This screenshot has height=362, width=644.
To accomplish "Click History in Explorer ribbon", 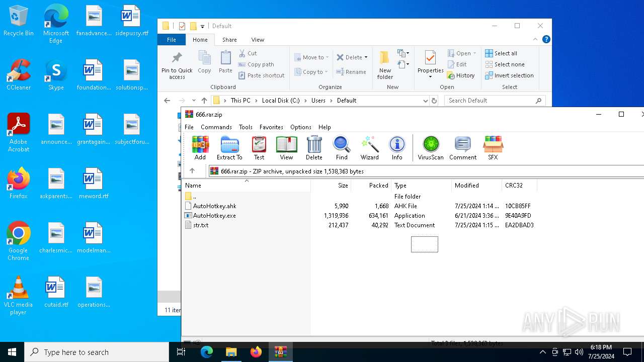I will pos(461,75).
